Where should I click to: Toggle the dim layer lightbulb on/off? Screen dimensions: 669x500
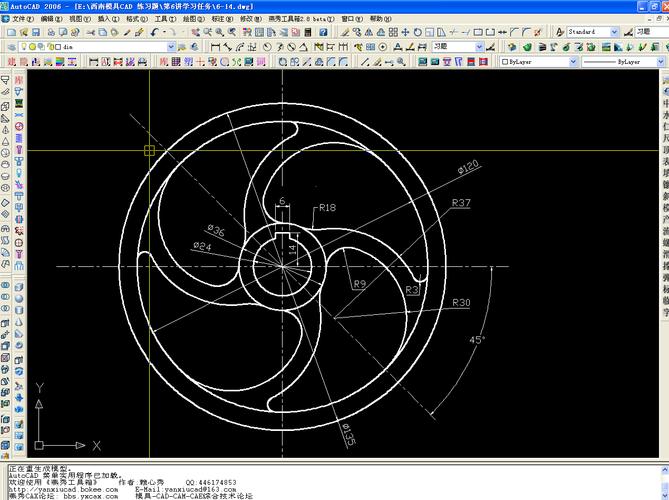point(25,47)
